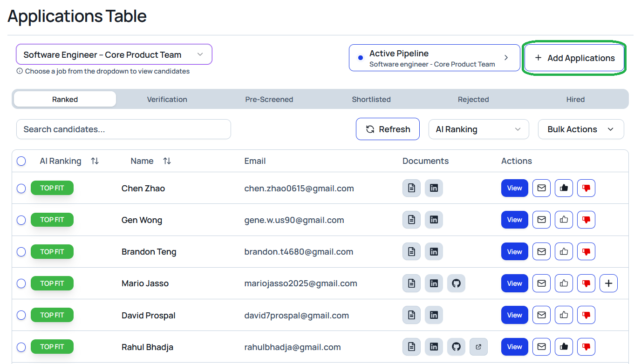Open the Software Engineer job selection dropdown

click(114, 54)
